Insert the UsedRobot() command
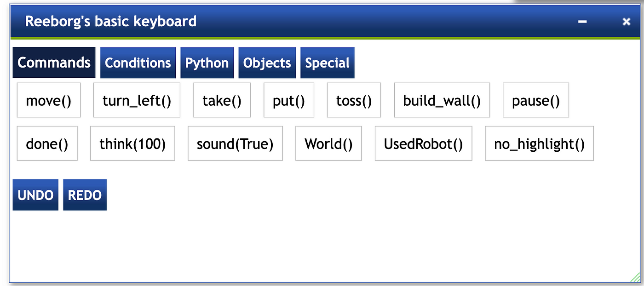644x286 pixels. click(424, 143)
